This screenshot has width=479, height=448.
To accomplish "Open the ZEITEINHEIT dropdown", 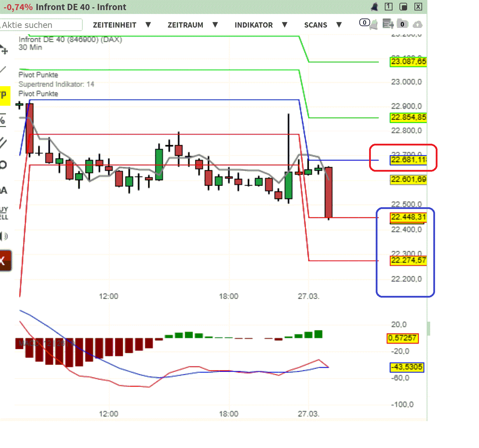I will (x=114, y=25).
